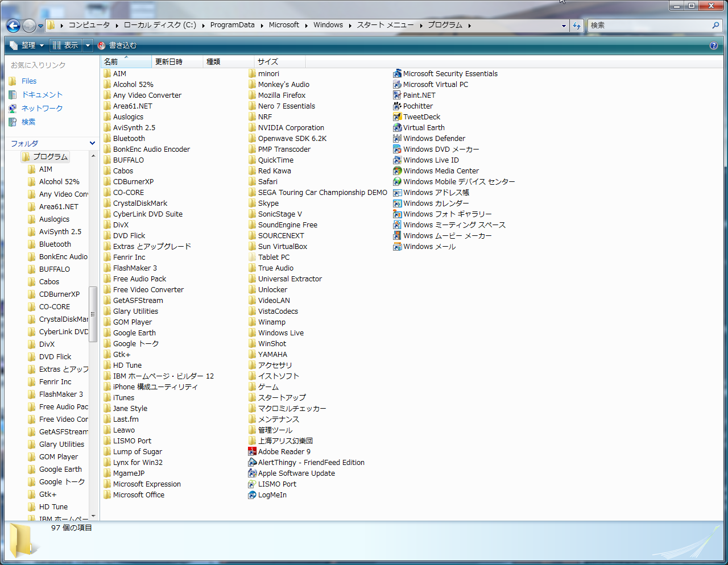Open Microsoft Security Essentials shortcut icon
The width and height of the screenshot is (728, 565).
(x=397, y=74)
